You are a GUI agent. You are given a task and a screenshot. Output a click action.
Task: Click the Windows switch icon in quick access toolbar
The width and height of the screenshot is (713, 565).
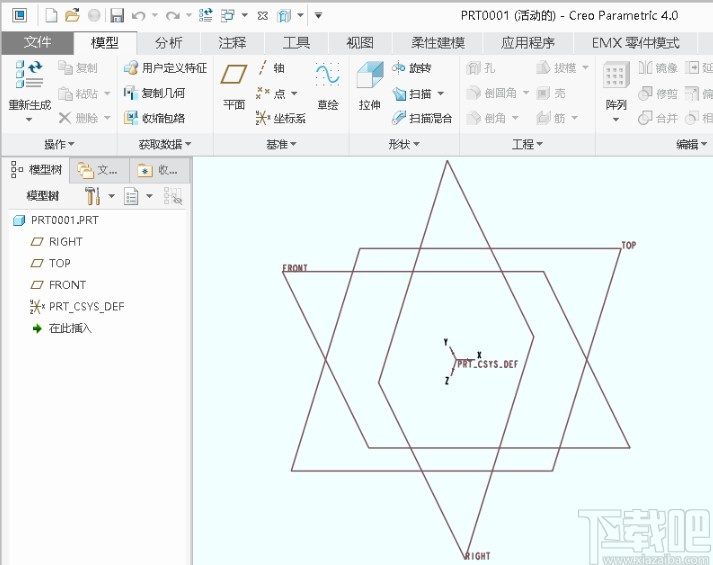coord(228,16)
